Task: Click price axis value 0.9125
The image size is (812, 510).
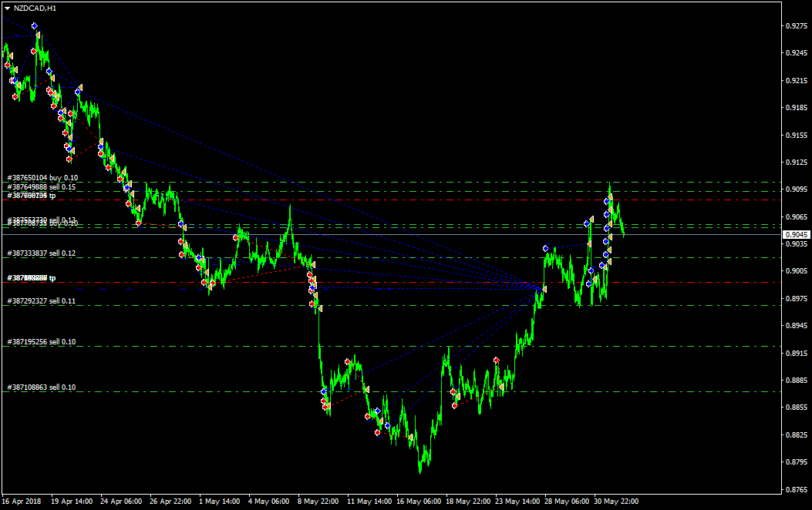Action: [797, 163]
